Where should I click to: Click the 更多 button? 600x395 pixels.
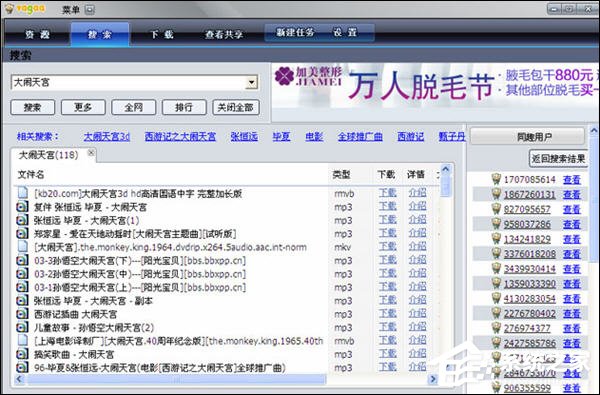pos(83,108)
